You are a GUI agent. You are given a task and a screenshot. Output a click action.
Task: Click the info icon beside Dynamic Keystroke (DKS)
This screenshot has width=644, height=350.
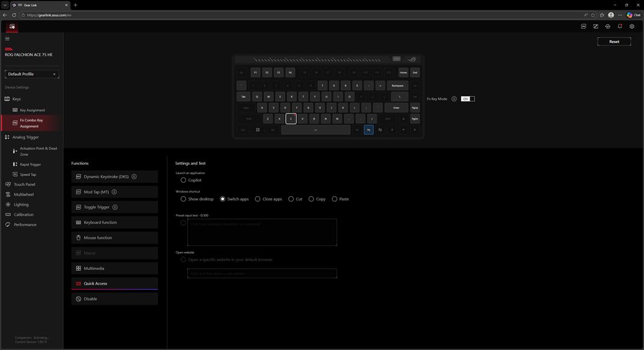[x=134, y=177]
